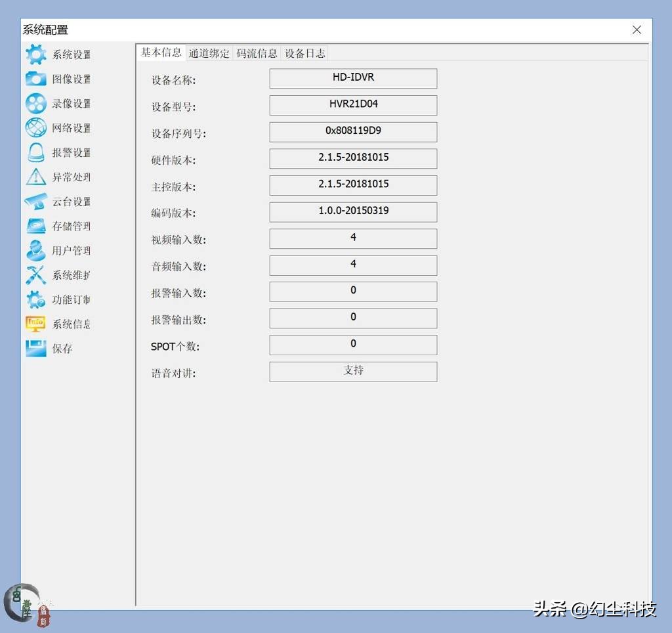
Task: Click the 设备名称 field showing HD-IDVR
Action: (x=353, y=78)
